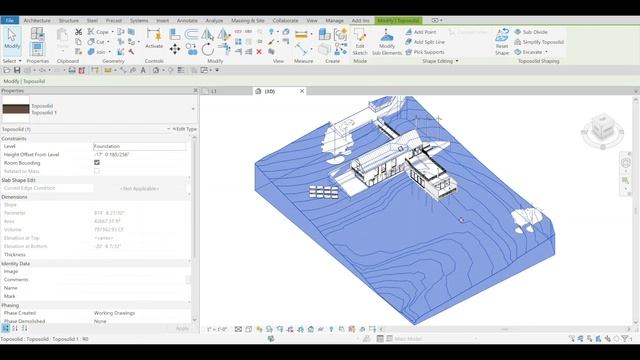Viewport: 640px width, 360px height.
Task: Collapse the Constraints section header
Action: (96, 139)
